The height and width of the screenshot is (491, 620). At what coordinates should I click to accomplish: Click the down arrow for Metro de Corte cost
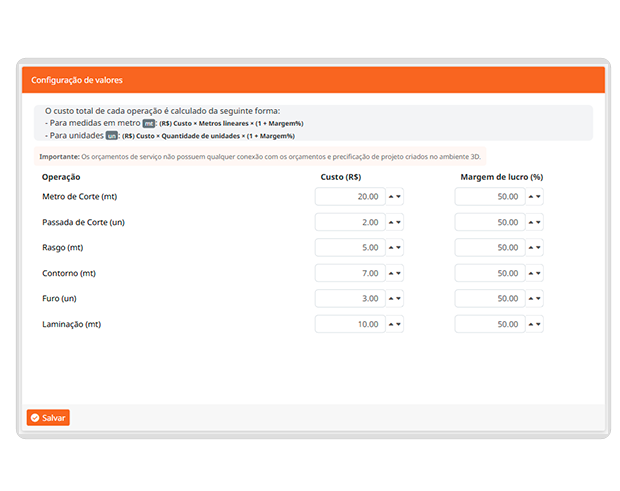click(x=398, y=197)
